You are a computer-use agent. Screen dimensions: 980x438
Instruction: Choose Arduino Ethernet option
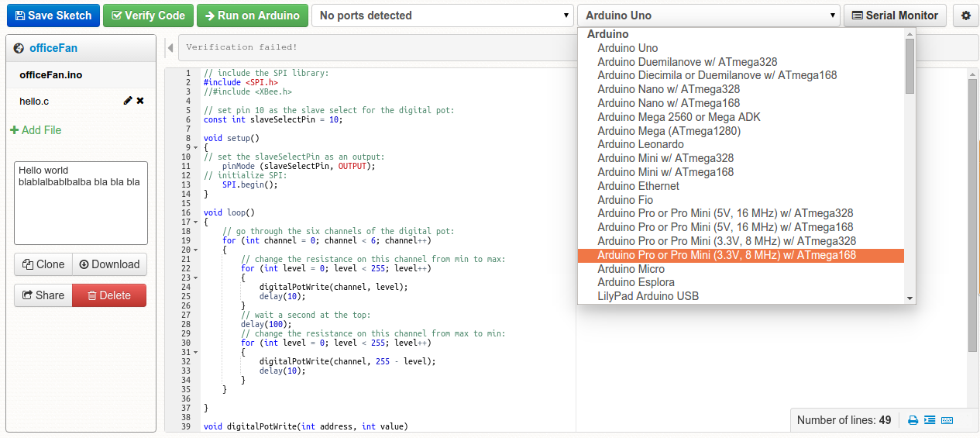[741, 186]
